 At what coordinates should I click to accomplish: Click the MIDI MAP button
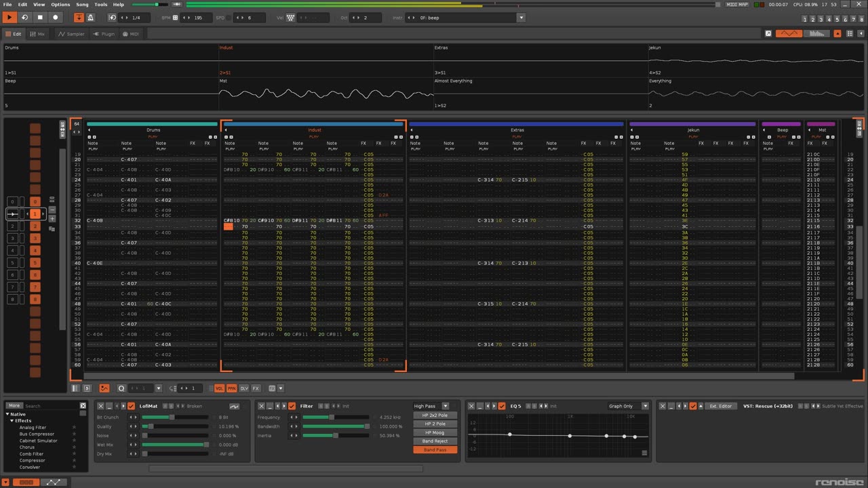coord(738,4)
